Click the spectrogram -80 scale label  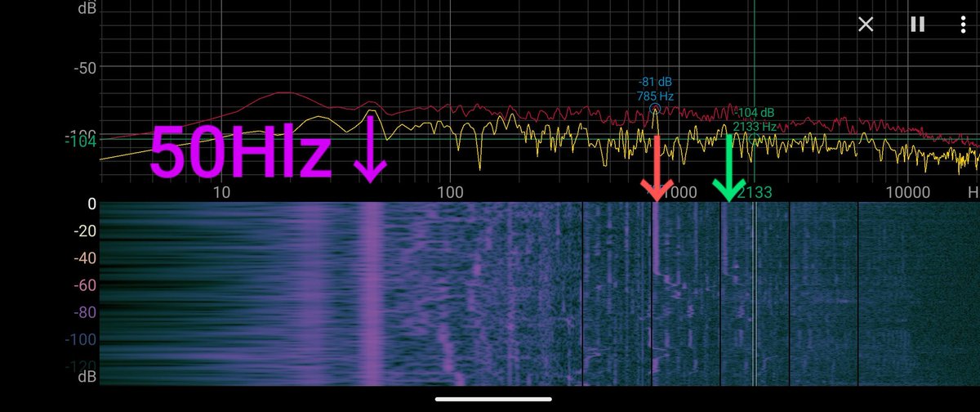84,312
